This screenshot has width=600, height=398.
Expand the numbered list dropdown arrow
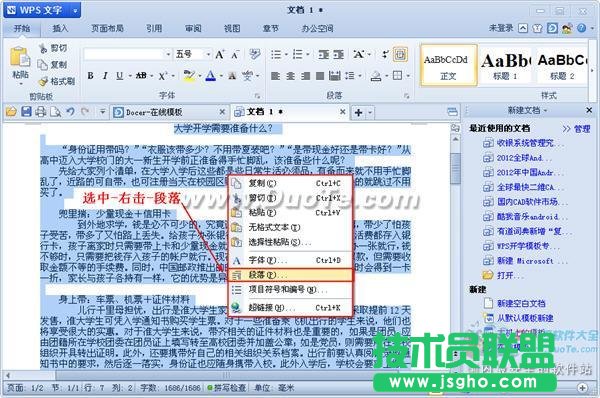tap(307, 54)
